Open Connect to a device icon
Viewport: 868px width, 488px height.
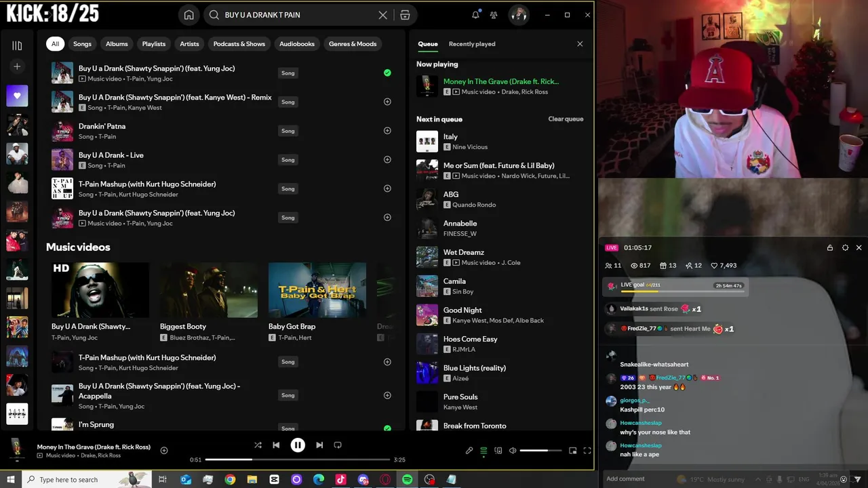(x=498, y=451)
